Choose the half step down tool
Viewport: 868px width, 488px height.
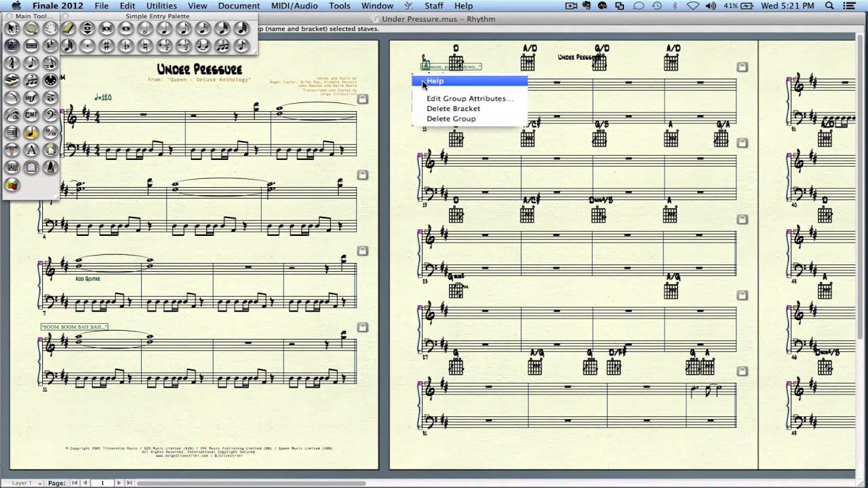pos(183,46)
